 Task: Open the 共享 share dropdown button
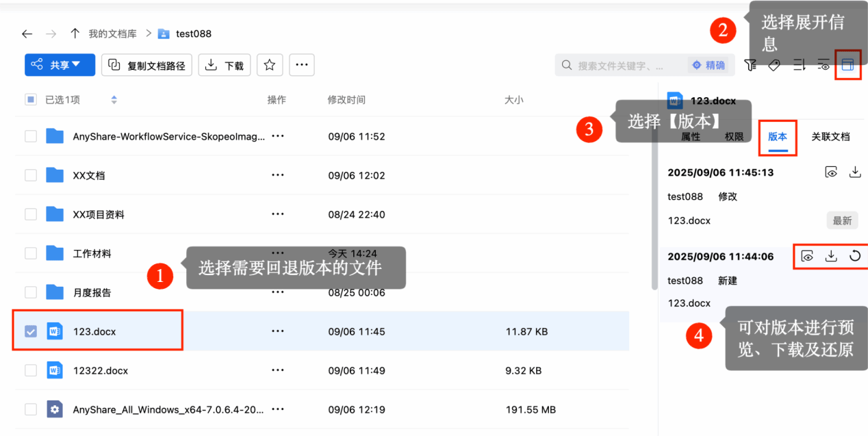60,65
